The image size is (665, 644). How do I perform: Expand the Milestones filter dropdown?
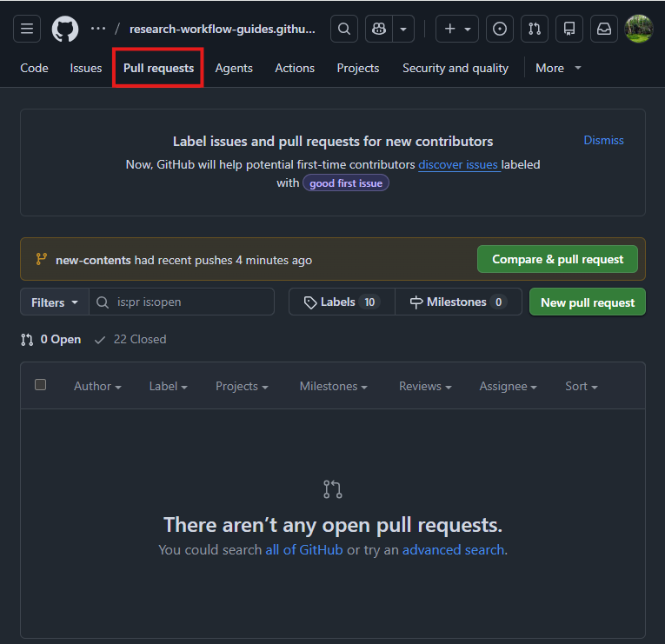(x=333, y=386)
